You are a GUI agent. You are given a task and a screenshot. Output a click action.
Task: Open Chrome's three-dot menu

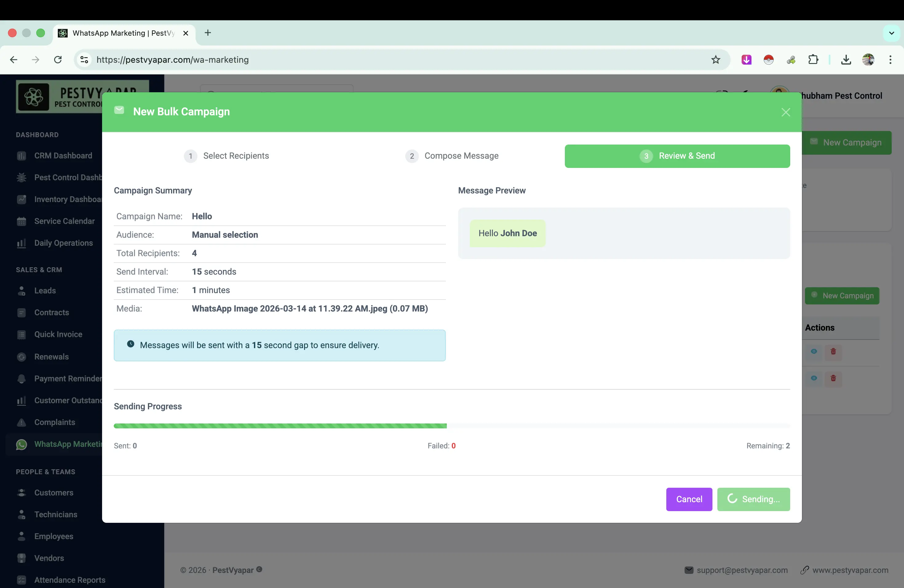(x=891, y=60)
